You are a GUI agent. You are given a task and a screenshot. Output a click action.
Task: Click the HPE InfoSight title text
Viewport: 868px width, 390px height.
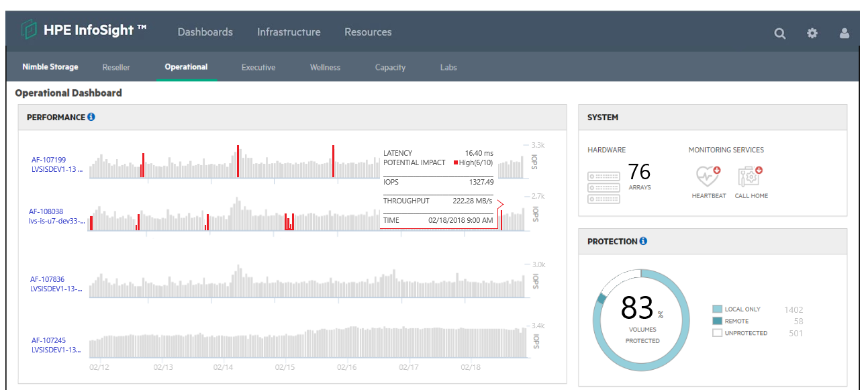pyautogui.click(x=95, y=30)
